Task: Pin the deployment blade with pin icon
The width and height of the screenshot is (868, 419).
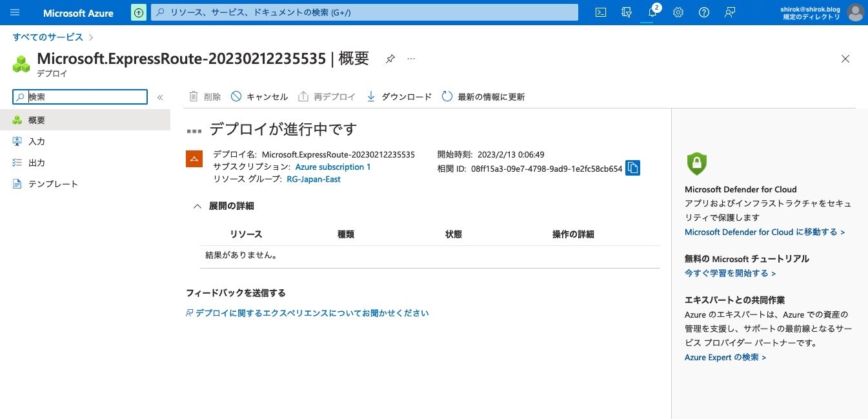Action: pyautogui.click(x=390, y=59)
